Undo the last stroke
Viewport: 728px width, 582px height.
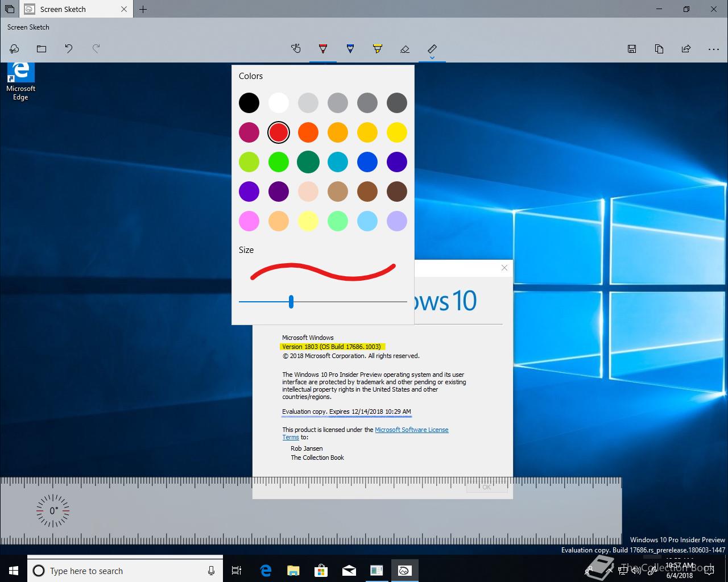click(69, 49)
